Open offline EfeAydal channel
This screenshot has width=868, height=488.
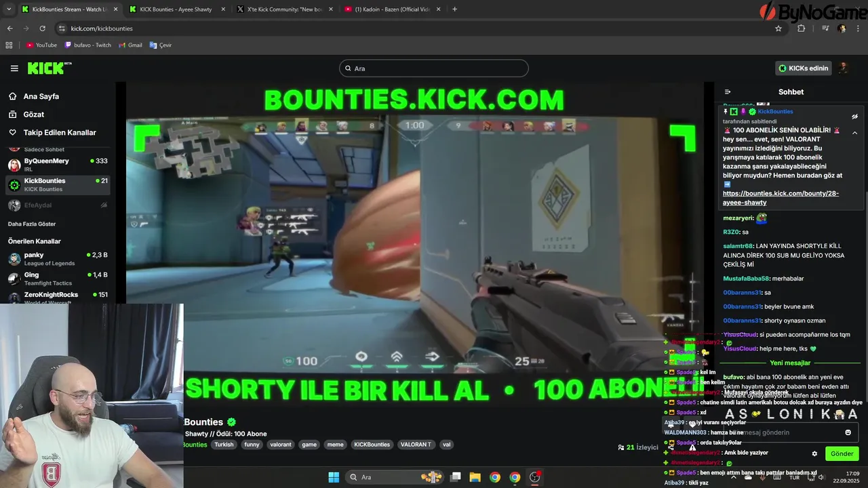point(58,205)
